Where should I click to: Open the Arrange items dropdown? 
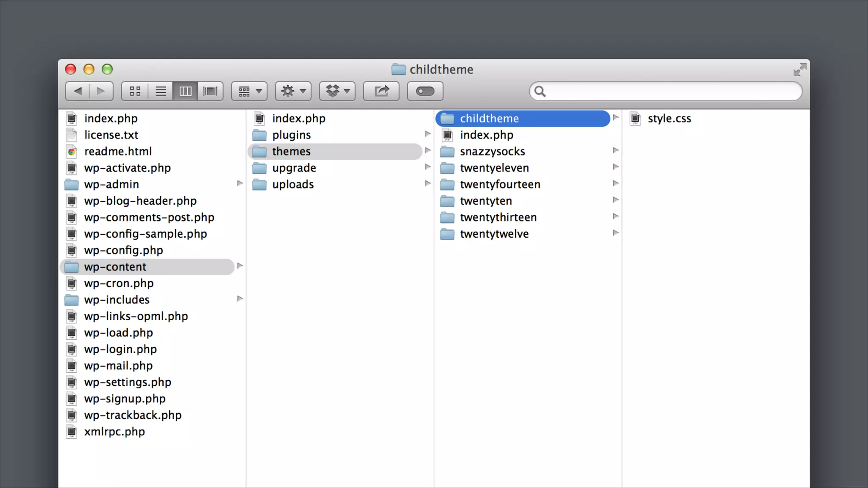(x=249, y=91)
